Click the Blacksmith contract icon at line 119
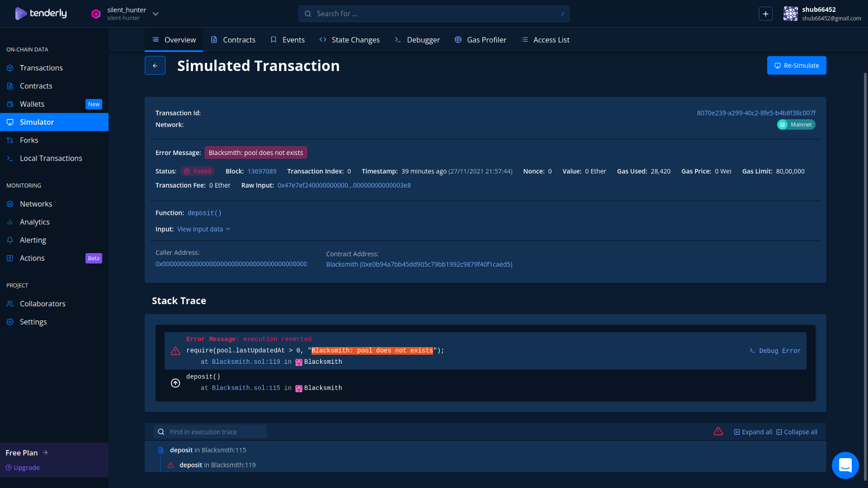This screenshot has width=868, height=488. (x=298, y=362)
